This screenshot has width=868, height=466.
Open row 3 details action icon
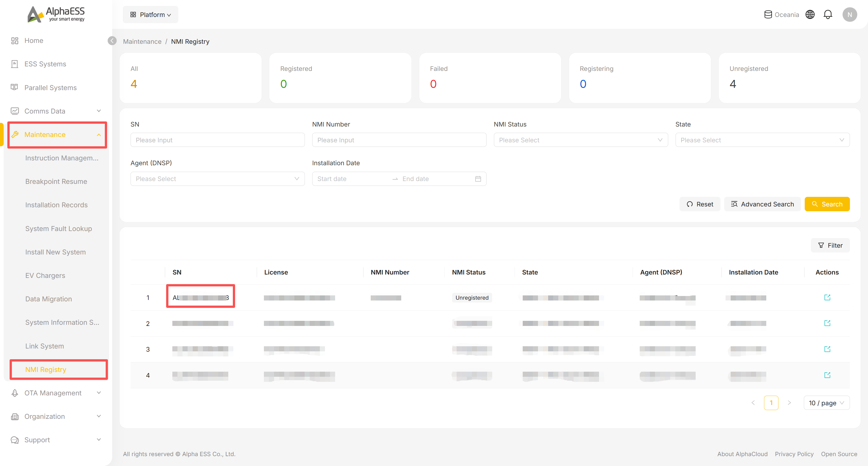click(x=827, y=349)
